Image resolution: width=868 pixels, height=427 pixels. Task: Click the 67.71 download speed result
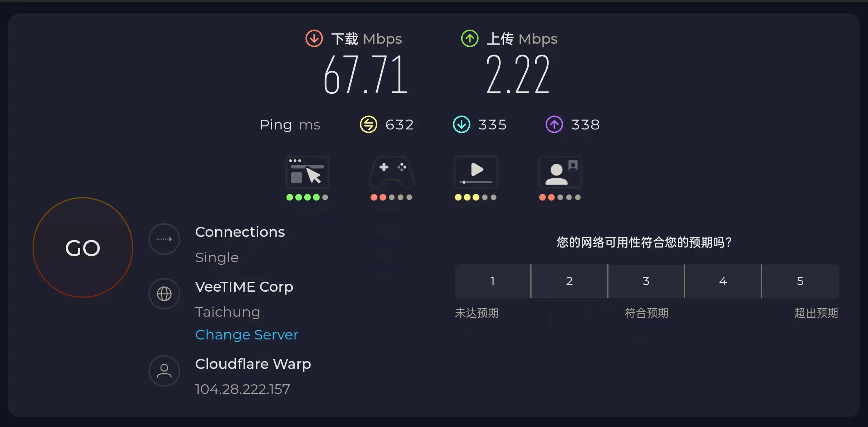[366, 75]
